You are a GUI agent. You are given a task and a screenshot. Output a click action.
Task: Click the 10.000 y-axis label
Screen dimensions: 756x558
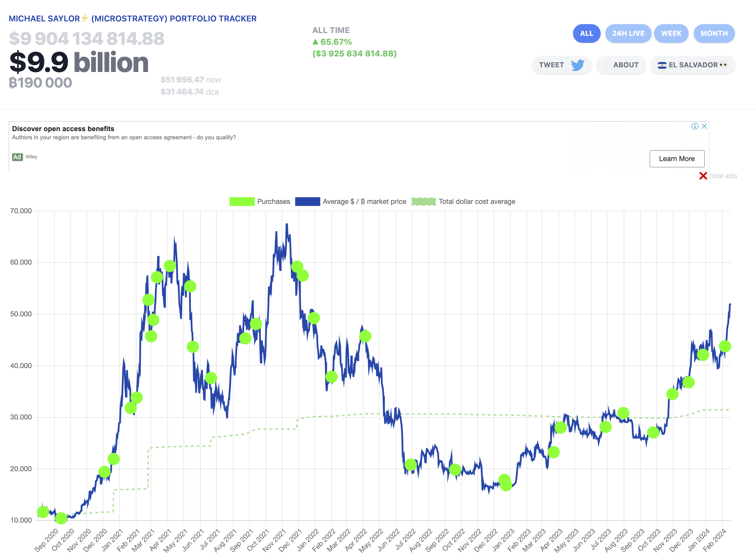point(21,520)
